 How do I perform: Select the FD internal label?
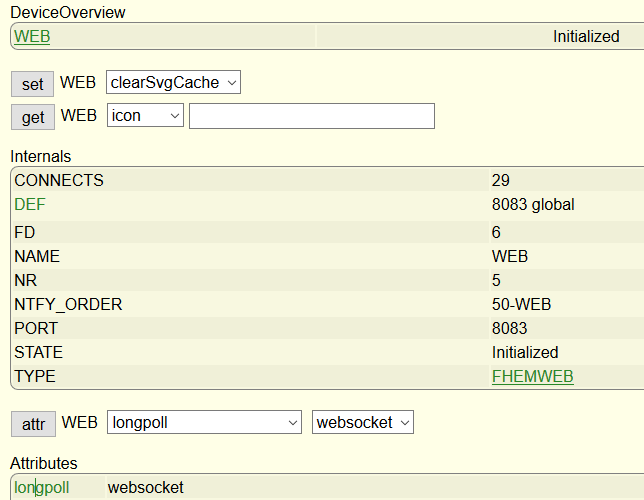coord(25,233)
